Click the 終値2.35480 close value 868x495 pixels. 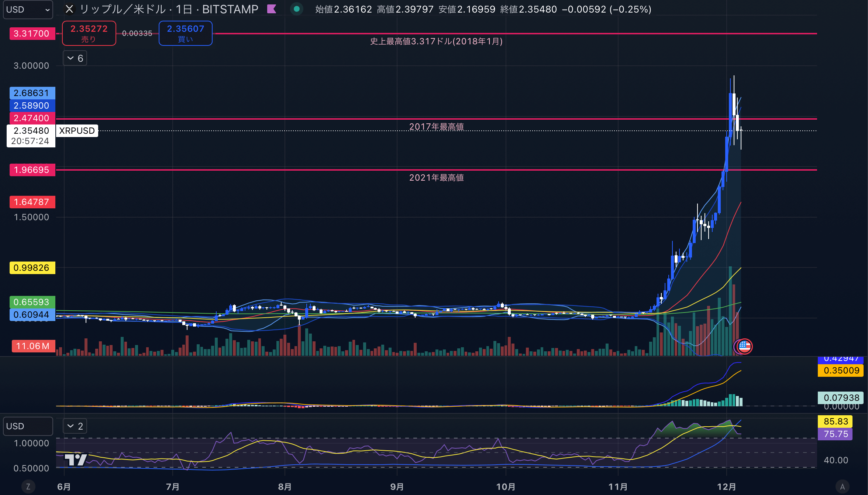pyautogui.click(x=528, y=9)
